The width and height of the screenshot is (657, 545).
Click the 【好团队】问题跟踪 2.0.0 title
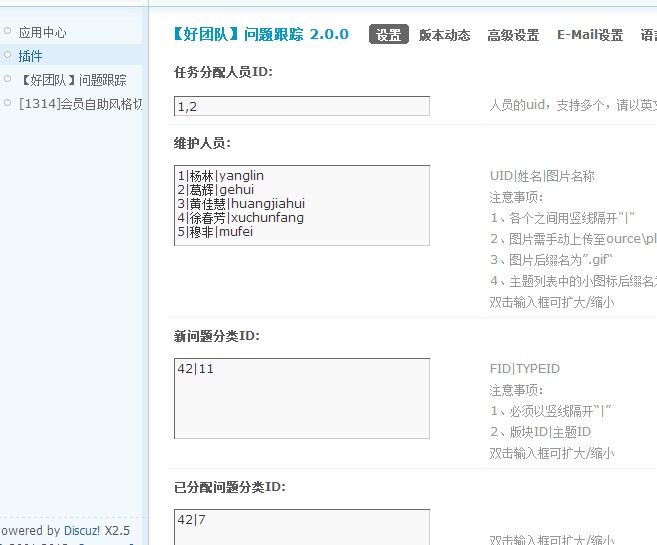pyautogui.click(x=261, y=34)
